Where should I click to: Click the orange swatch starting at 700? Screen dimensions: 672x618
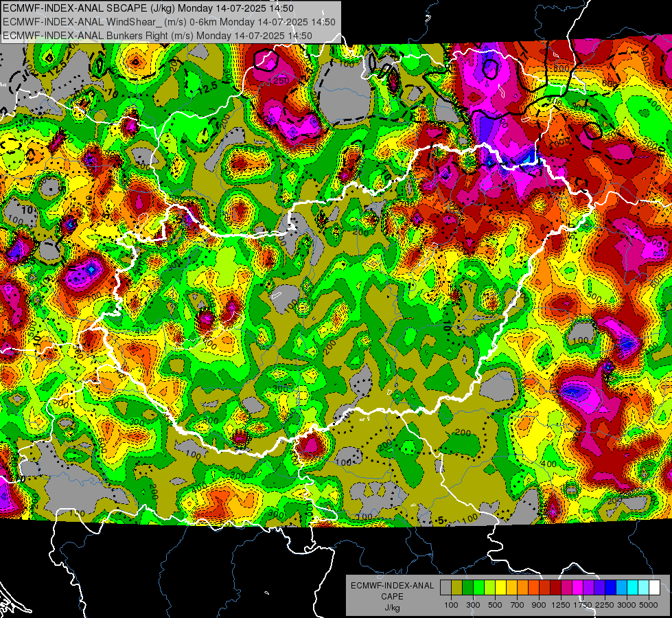(523, 587)
